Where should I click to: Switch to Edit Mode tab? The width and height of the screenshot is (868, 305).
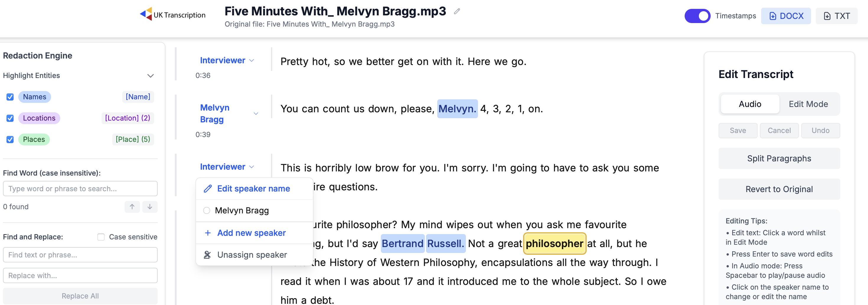[808, 104]
